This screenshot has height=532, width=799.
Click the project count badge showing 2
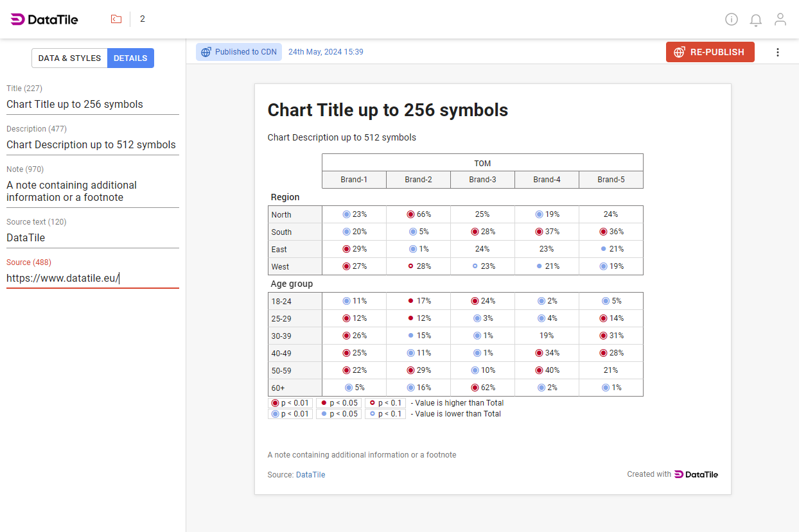143,19
